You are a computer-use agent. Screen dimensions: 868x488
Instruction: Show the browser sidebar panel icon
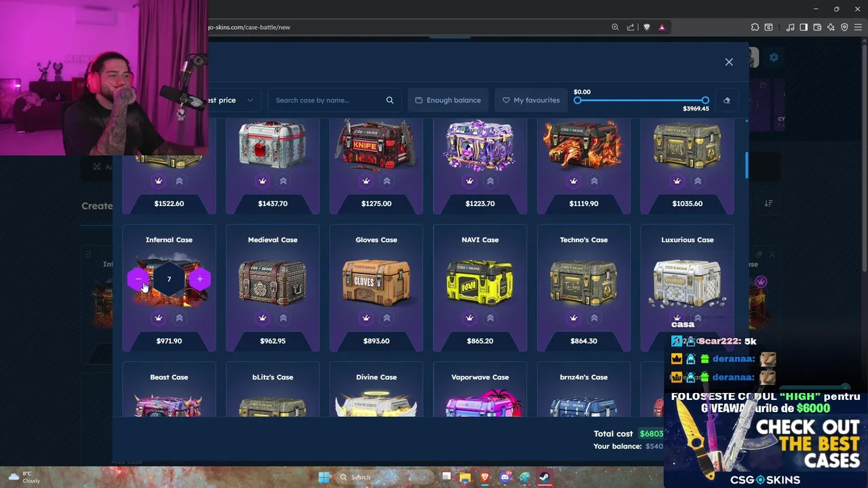pyautogui.click(x=804, y=27)
